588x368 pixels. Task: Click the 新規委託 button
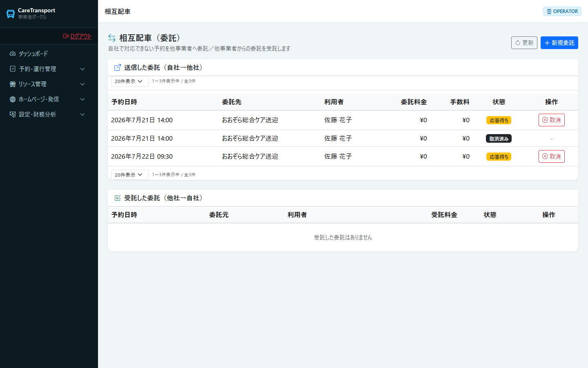pyautogui.click(x=559, y=43)
